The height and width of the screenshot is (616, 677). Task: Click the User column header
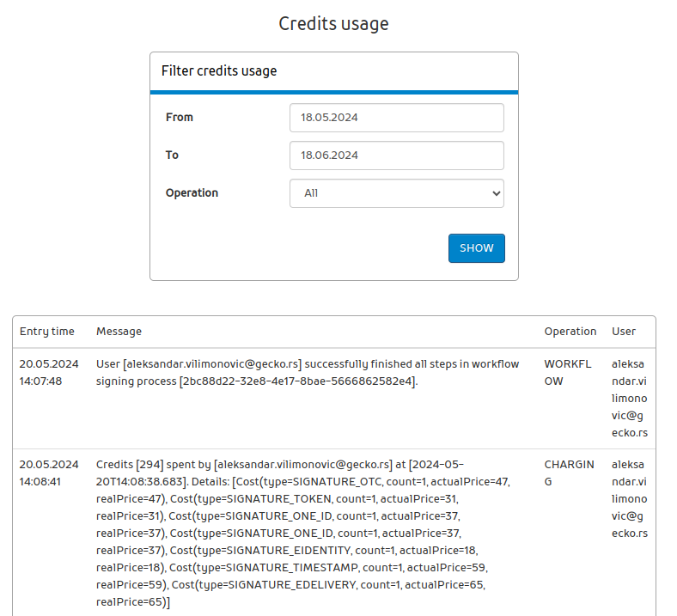coord(624,331)
